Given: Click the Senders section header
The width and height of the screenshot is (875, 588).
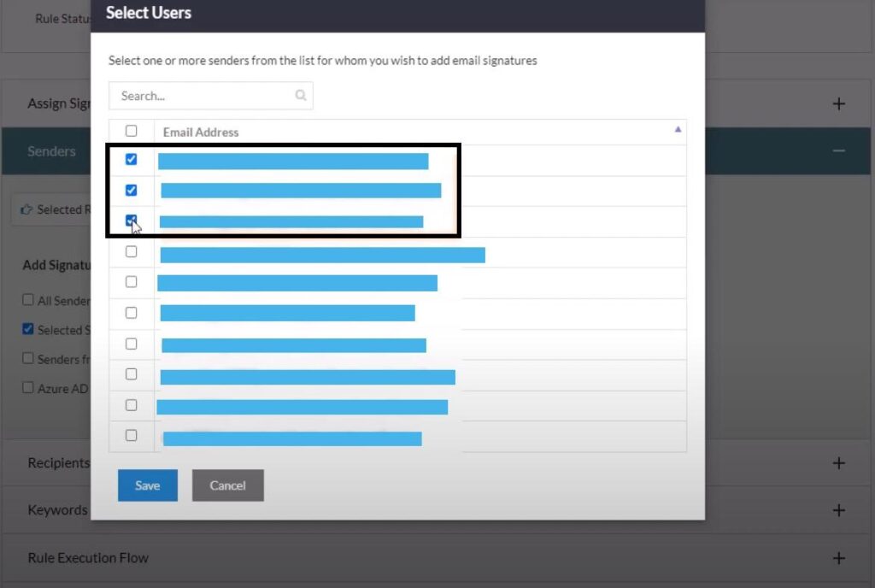Looking at the screenshot, I should (x=51, y=151).
